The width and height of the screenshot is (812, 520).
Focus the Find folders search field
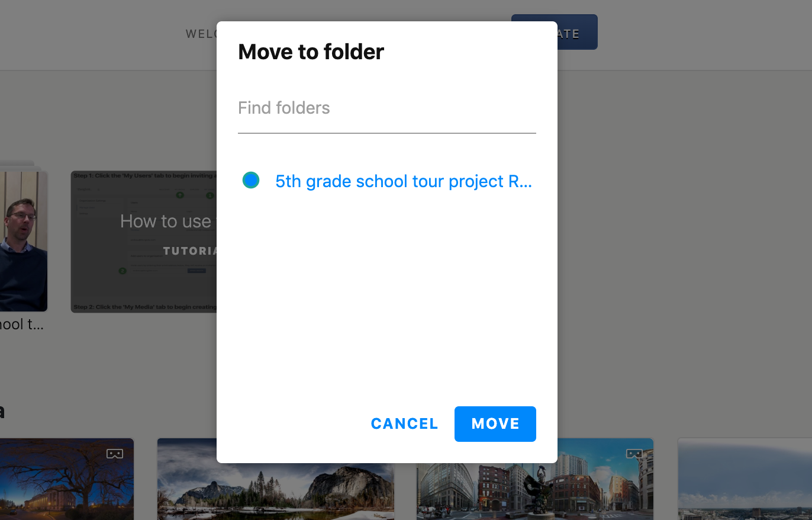pos(387,108)
